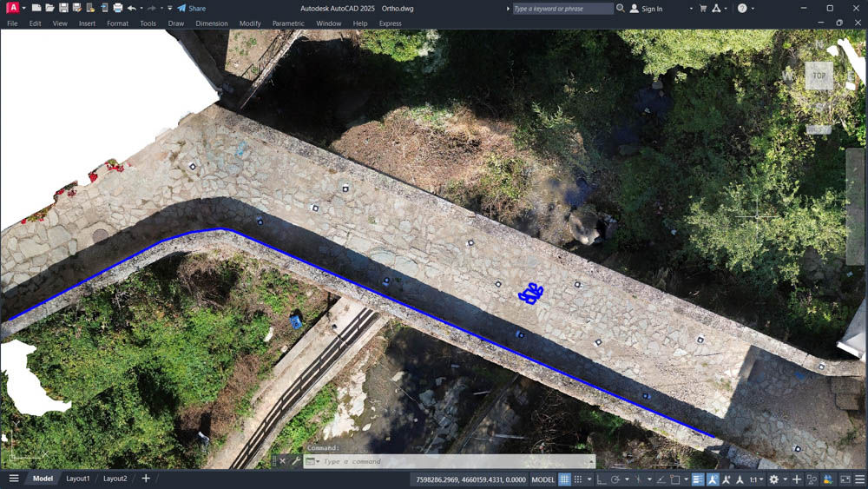Expand the Help dropdown arrow
Screen dimensions: 868x489
click(753, 9)
